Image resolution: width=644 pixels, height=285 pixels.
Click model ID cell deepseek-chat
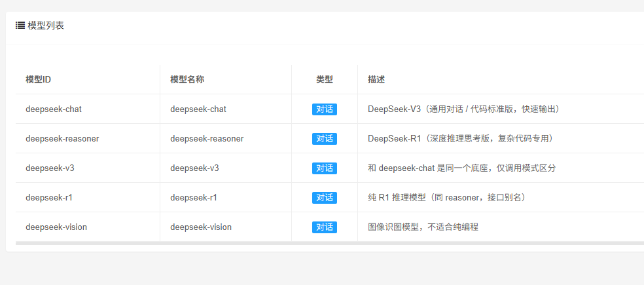[54, 109]
